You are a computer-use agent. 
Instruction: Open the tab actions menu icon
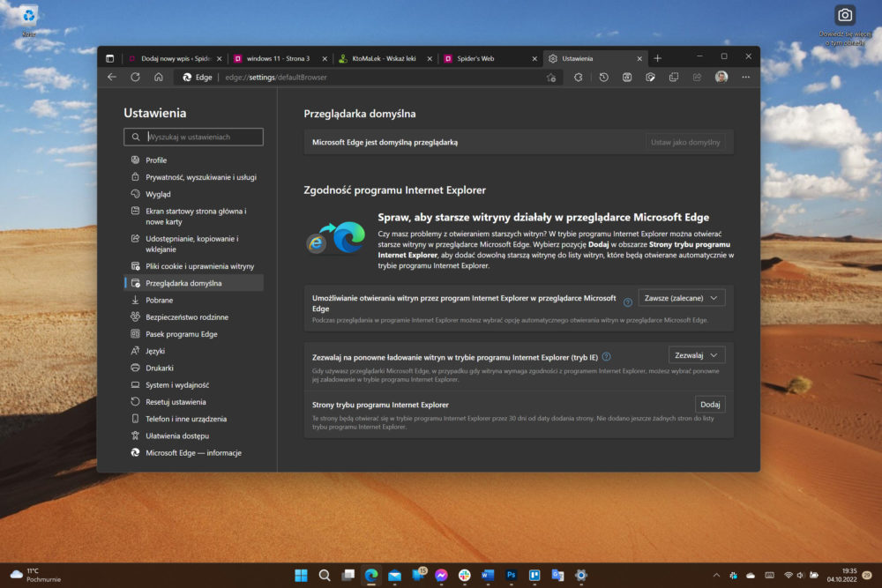109,58
